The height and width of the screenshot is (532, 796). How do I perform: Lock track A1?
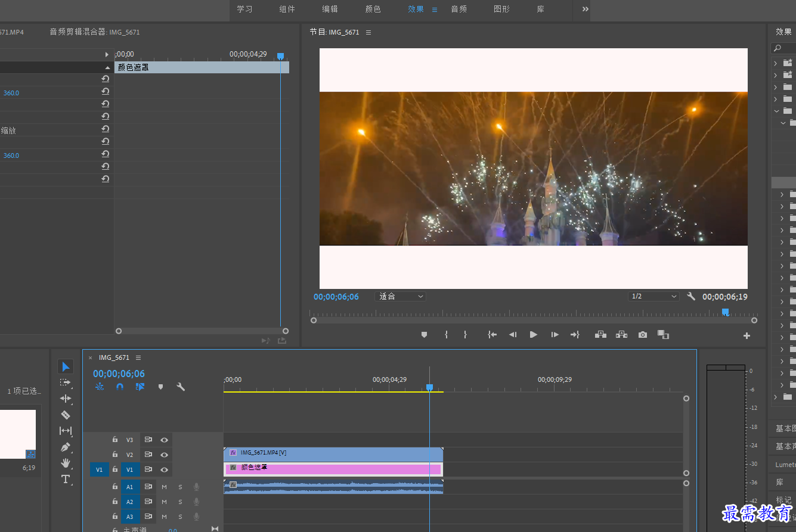coord(115,487)
